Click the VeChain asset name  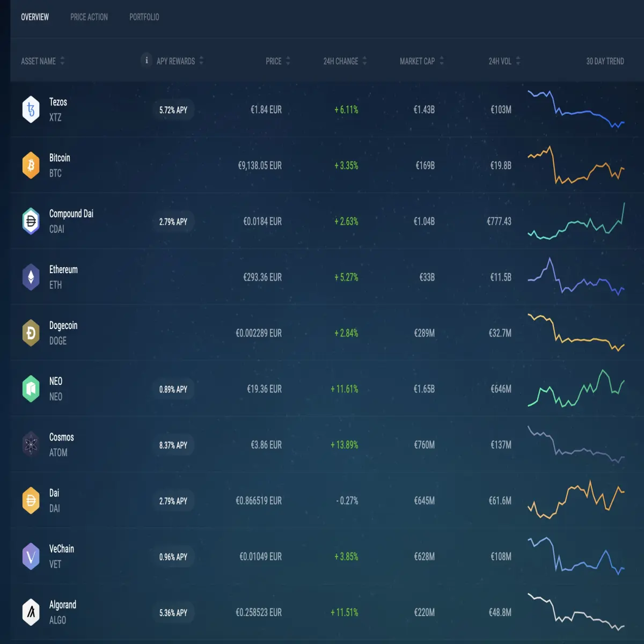(62, 548)
